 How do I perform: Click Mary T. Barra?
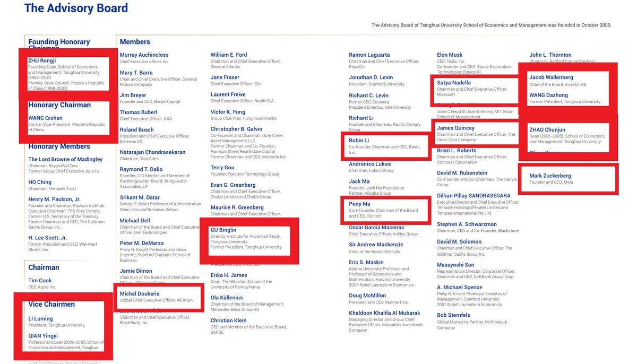(x=136, y=73)
